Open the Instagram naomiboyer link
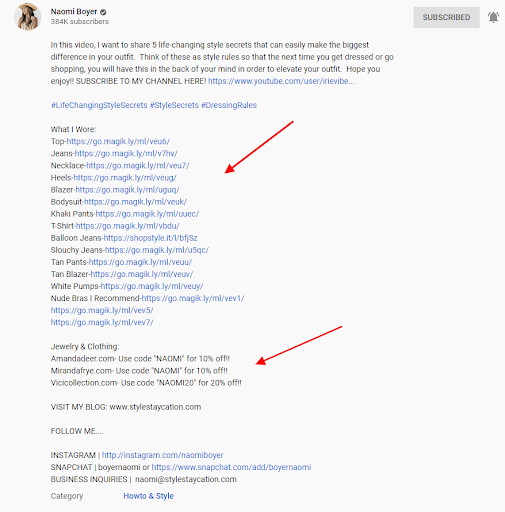 click(163, 455)
